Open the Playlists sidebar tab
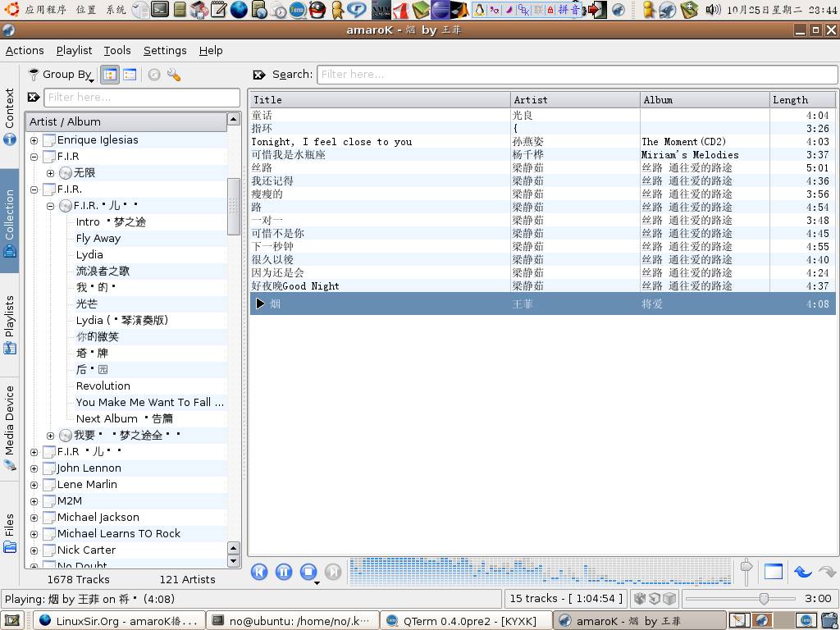Image resolution: width=840 pixels, height=630 pixels. pos(10,325)
